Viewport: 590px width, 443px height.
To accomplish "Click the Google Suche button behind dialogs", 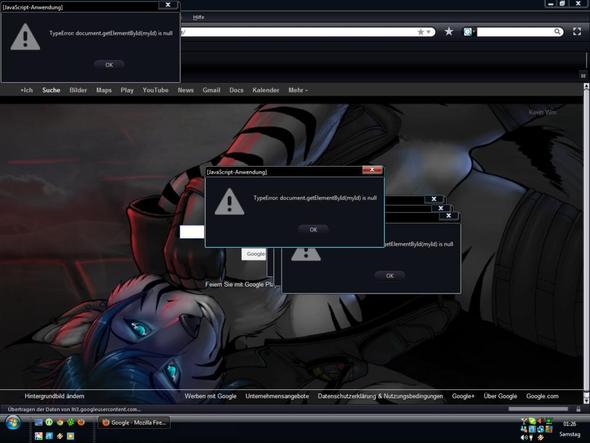I will (x=254, y=254).
